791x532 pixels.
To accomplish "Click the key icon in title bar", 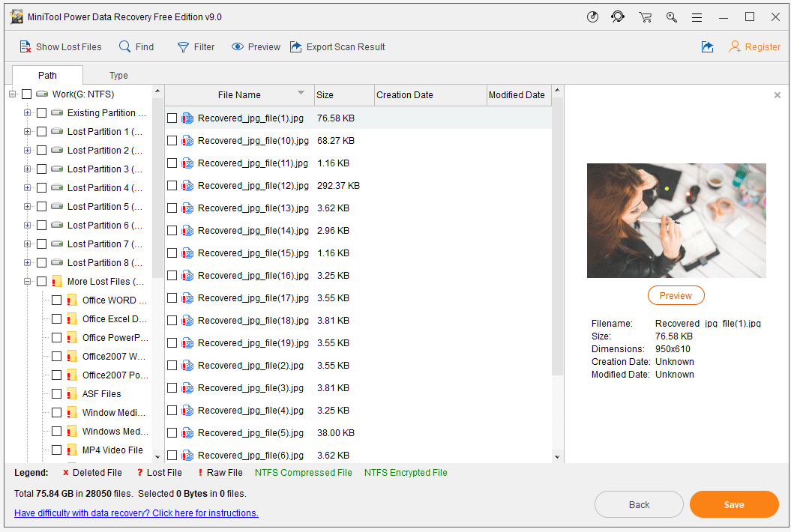I will tap(672, 17).
